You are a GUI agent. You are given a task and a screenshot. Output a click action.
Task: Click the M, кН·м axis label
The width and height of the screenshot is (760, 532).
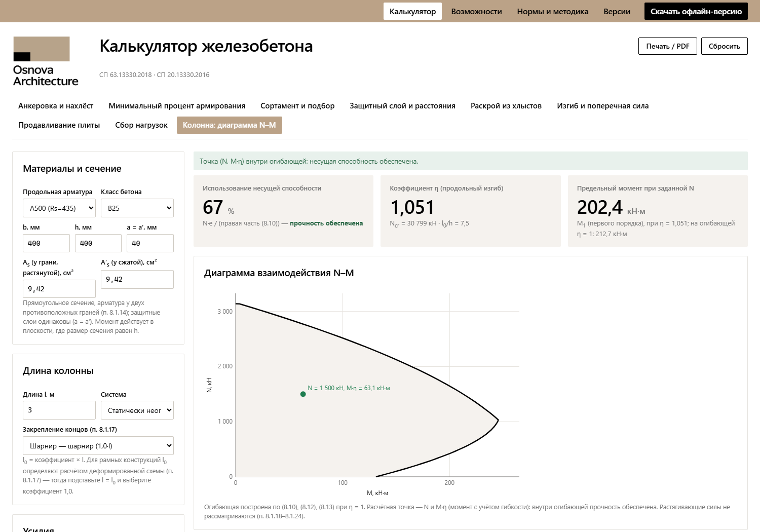coord(377,493)
